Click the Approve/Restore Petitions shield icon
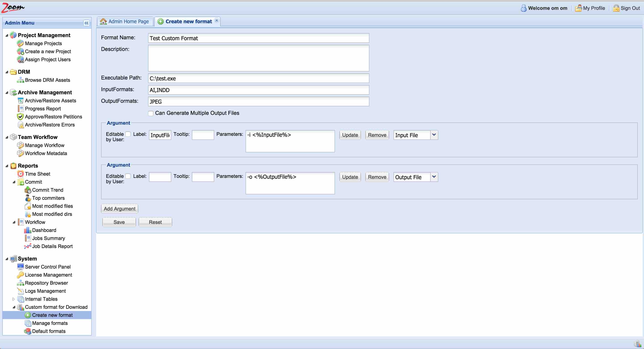This screenshot has height=349, width=644. coord(20,117)
